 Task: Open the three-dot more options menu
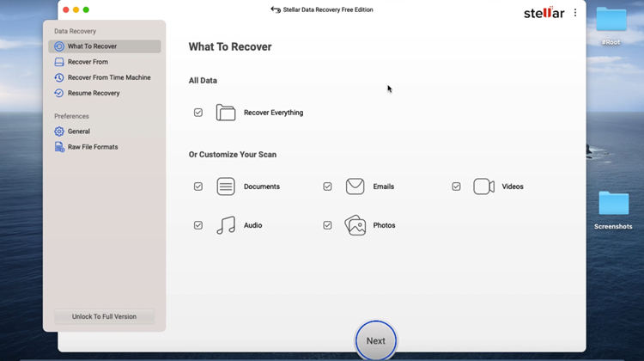click(x=575, y=13)
